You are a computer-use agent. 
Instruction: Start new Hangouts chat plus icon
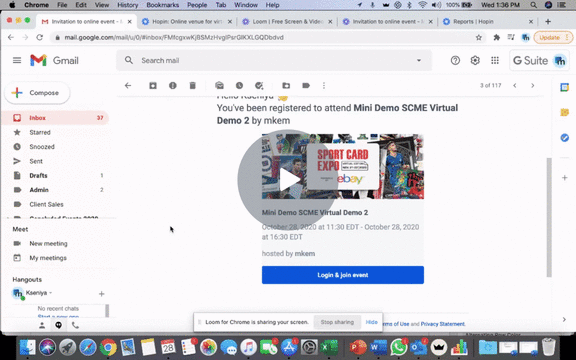102,294
